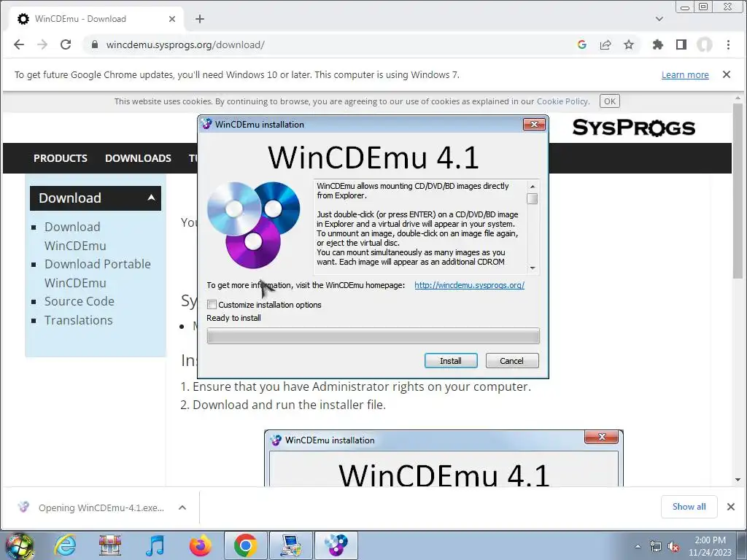Open the DOWNLOADS menu
This screenshot has width=747, height=560.
tap(138, 158)
